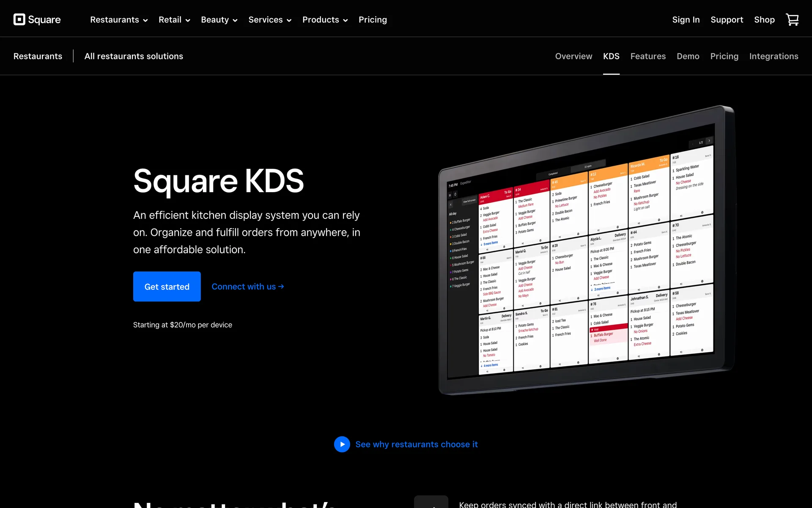Screen dimensions: 812x508
Task: Expand the Retail dropdown menu
Action: pos(174,20)
